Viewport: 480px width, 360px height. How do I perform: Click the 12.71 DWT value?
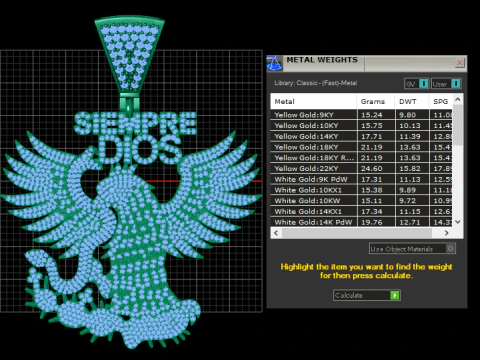tap(410, 222)
